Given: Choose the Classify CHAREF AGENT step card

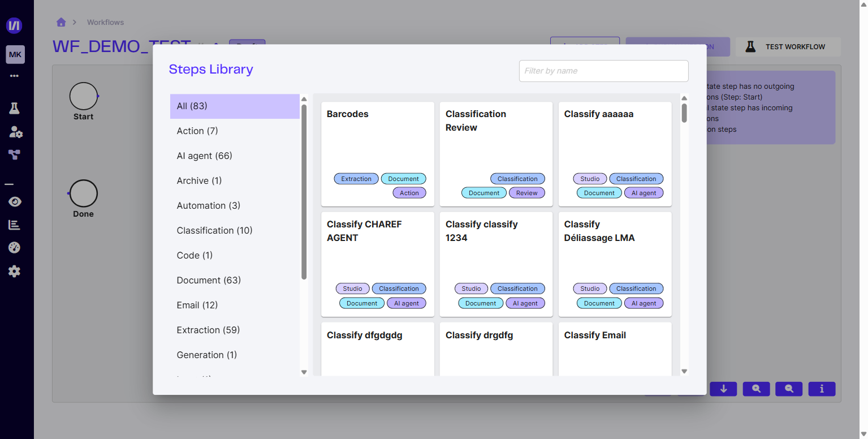Looking at the screenshot, I should (378, 264).
